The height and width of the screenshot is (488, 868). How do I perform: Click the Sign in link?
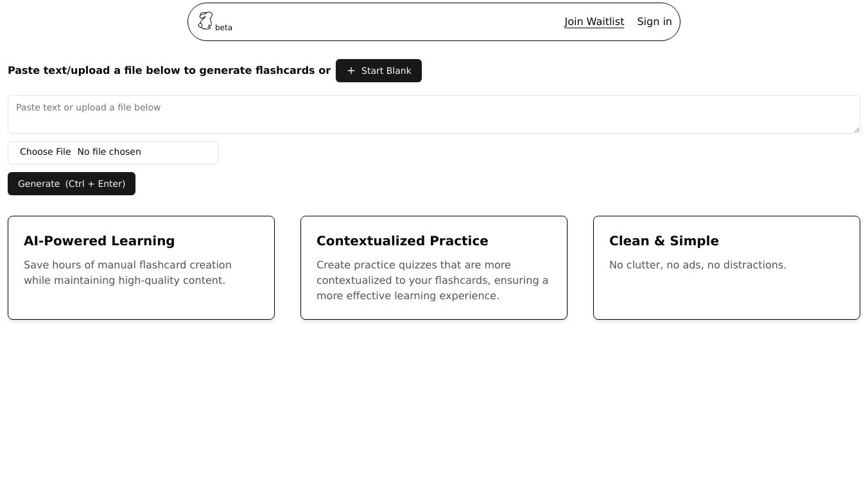[654, 22]
